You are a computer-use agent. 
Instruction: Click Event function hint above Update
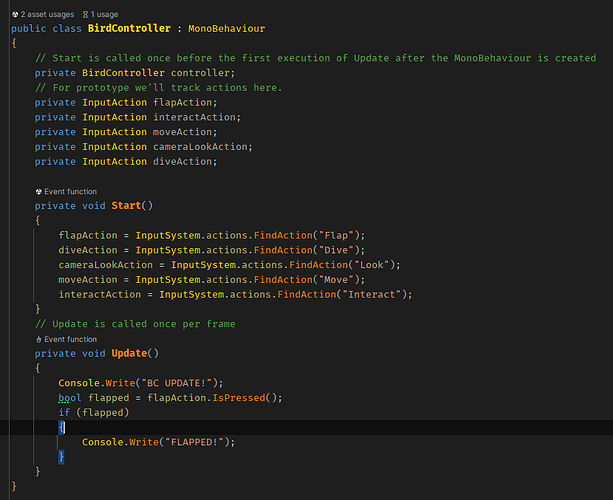(x=70, y=339)
